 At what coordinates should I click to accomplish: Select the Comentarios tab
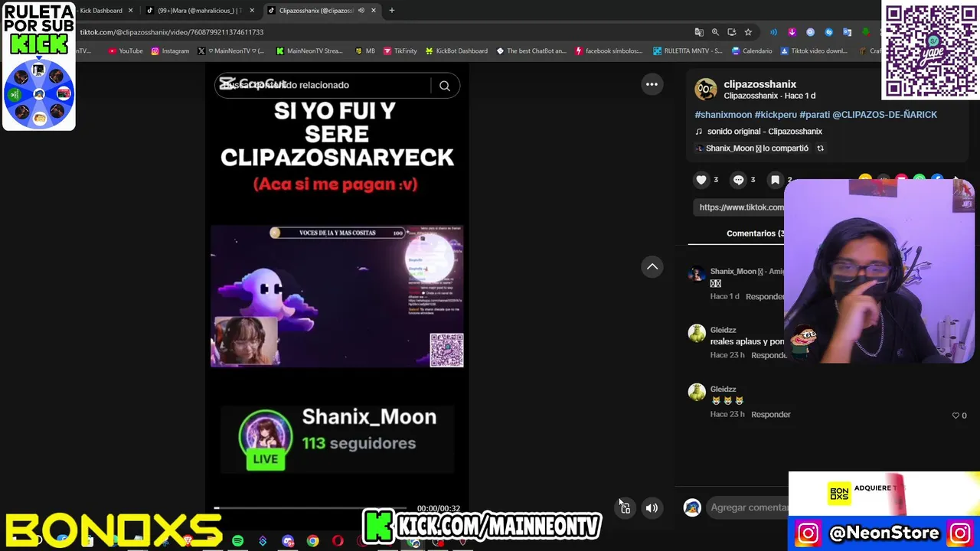[755, 233]
